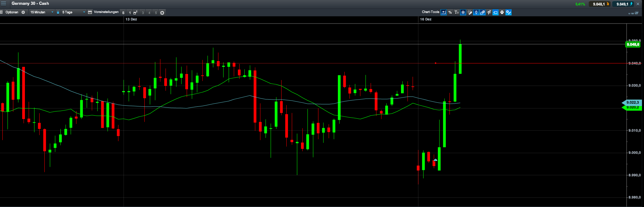644x207 pixels.
Task: Select preset 3
Action: 143,13
